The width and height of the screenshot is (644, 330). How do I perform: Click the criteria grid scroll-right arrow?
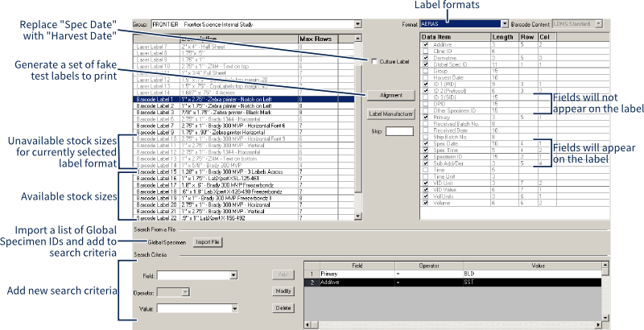(x=598, y=325)
